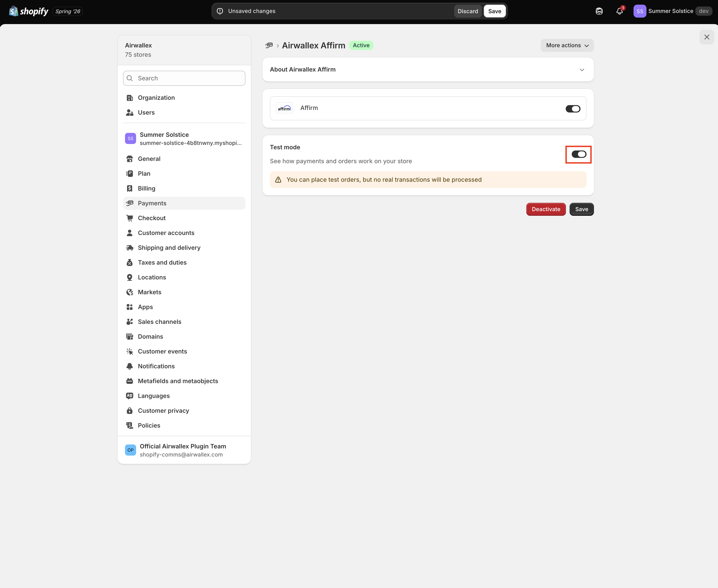Click the warning triangle icon in banner
The height and width of the screenshot is (588, 718).
(x=278, y=180)
